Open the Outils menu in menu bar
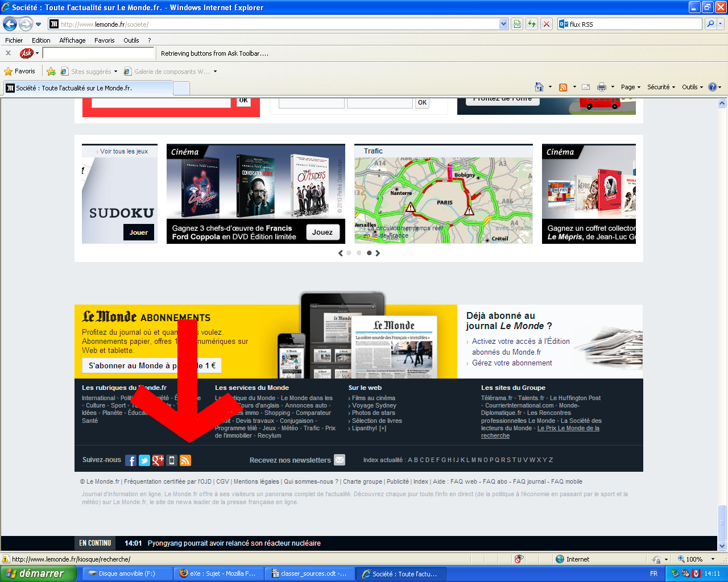The width and height of the screenshot is (728, 582). tap(131, 40)
